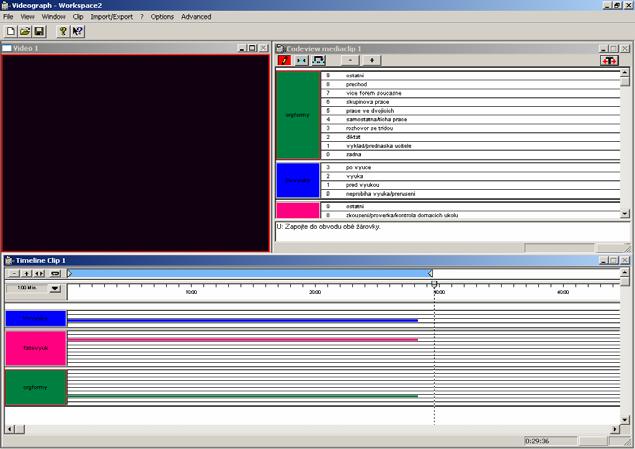Open the Import/Export menu
This screenshot has width=635, height=449.
pyautogui.click(x=111, y=17)
